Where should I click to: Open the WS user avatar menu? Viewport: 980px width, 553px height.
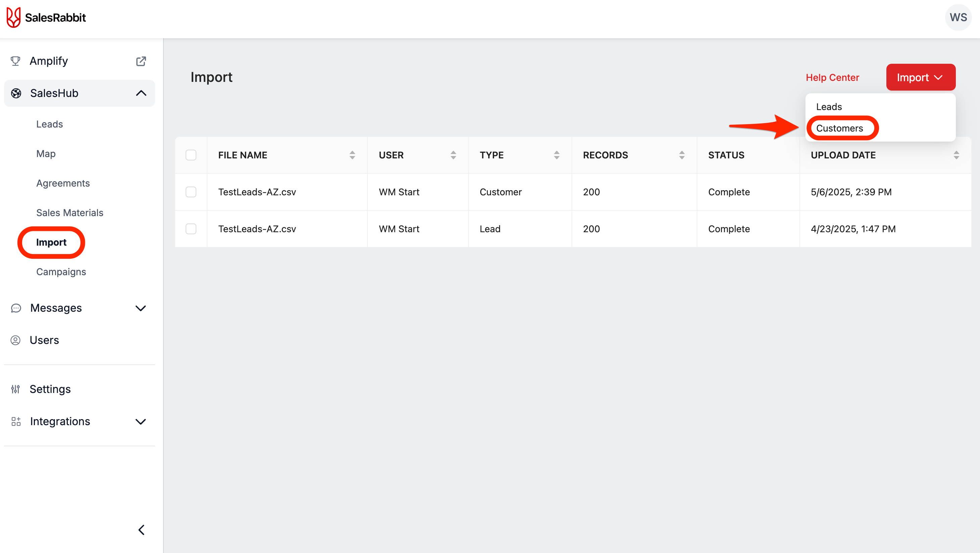(958, 17)
